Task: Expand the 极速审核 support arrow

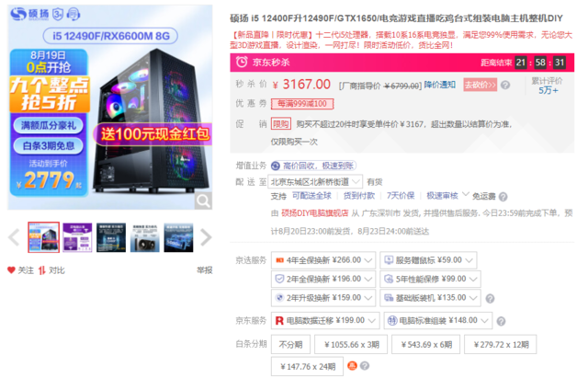Action: 466,194
